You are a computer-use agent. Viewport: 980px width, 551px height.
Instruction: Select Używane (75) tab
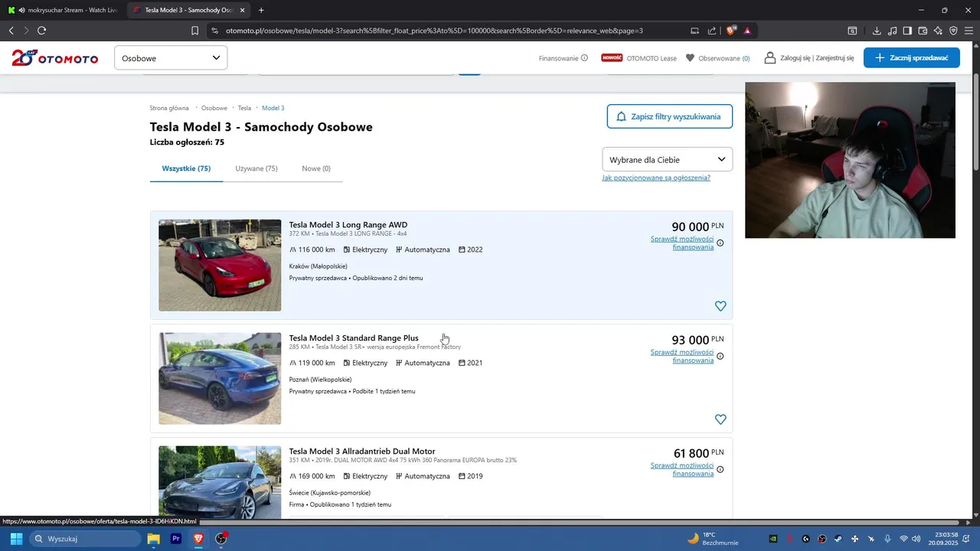pos(256,168)
